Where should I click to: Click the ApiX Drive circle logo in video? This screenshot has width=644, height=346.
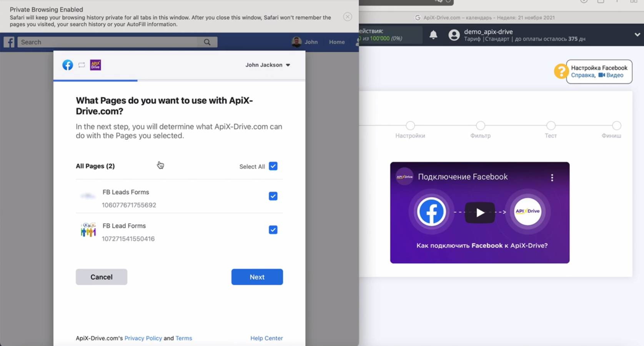(x=528, y=211)
